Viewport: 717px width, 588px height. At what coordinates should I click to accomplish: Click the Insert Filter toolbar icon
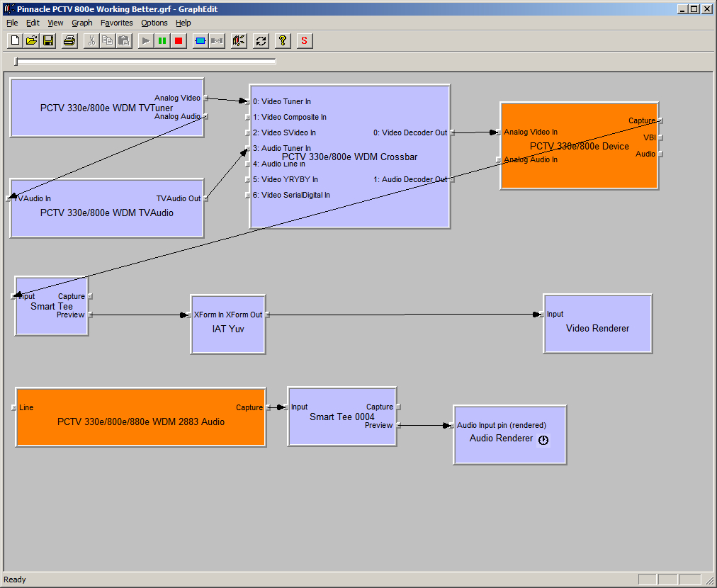(201, 40)
